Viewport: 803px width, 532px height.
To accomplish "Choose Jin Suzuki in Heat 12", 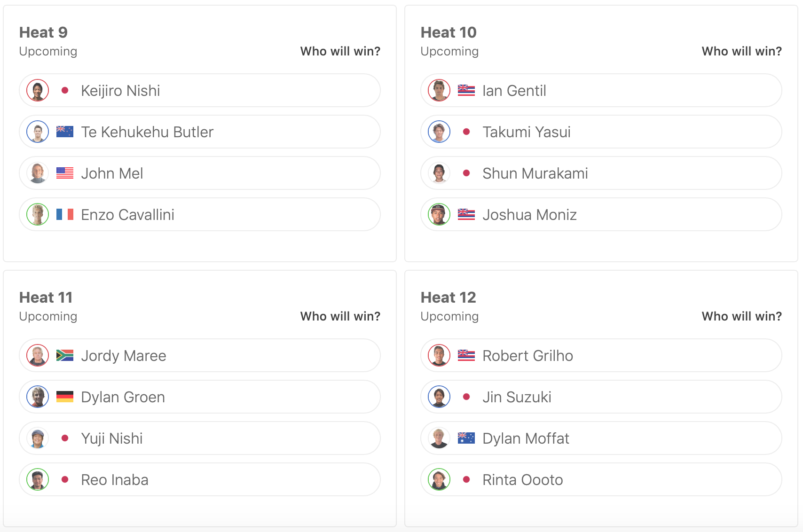I will point(601,397).
